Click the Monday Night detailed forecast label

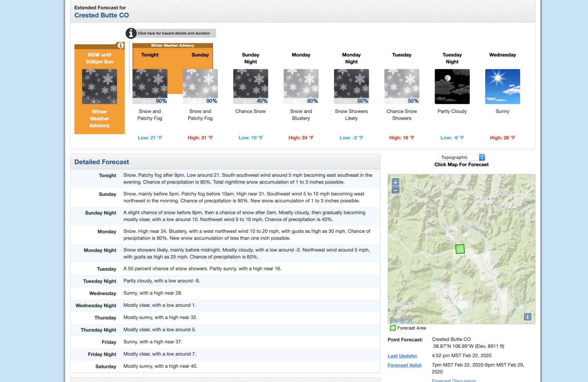point(100,250)
